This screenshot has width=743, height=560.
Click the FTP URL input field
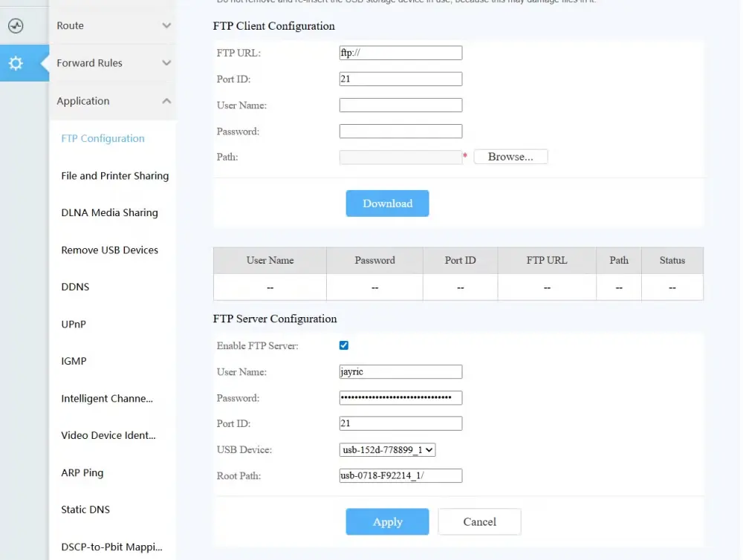click(400, 53)
